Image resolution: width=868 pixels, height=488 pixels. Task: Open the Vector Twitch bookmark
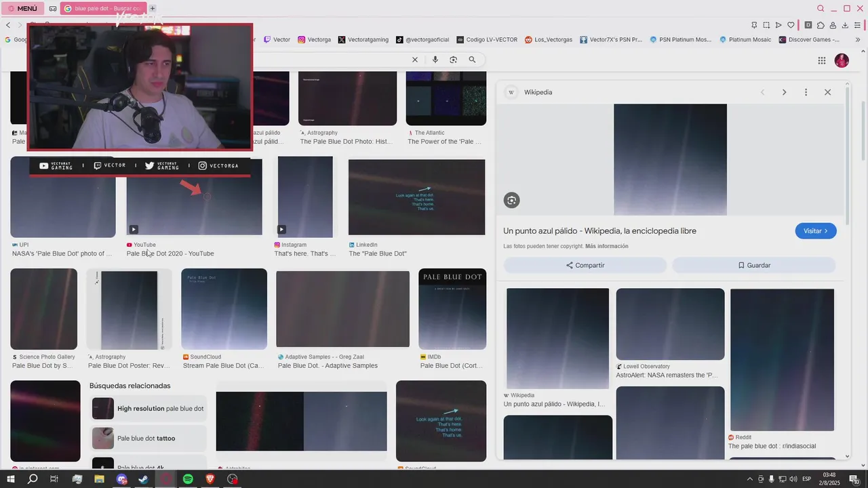[277, 39]
